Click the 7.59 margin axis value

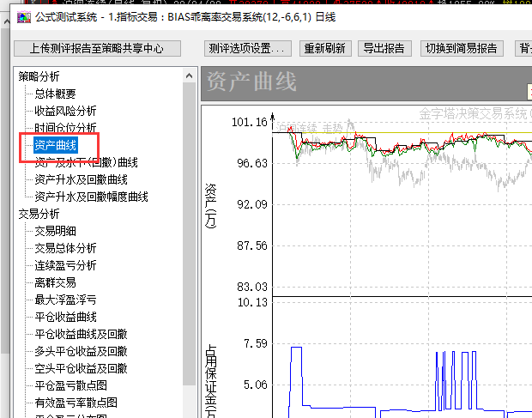coord(256,343)
